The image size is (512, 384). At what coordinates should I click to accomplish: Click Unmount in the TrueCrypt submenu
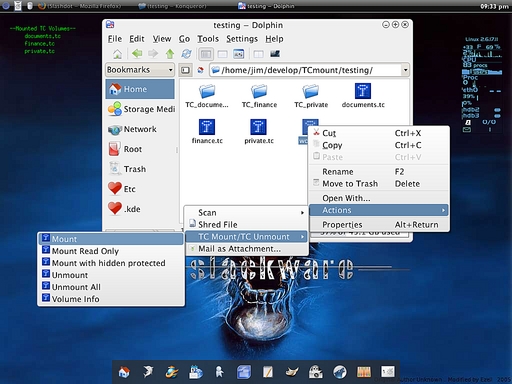pyautogui.click(x=111, y=275)
